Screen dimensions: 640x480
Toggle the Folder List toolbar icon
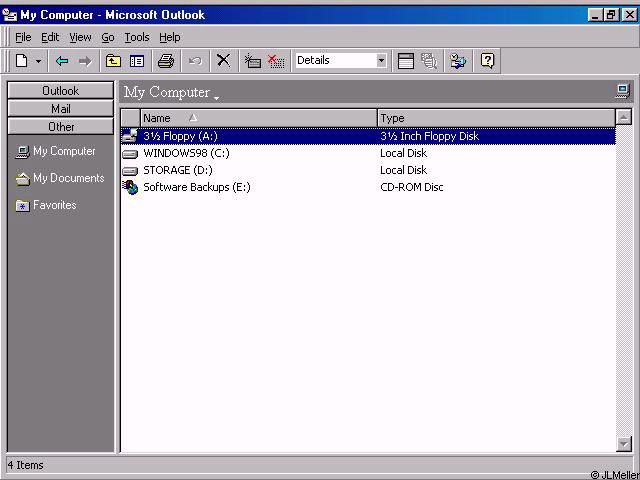tap(137, 61)
